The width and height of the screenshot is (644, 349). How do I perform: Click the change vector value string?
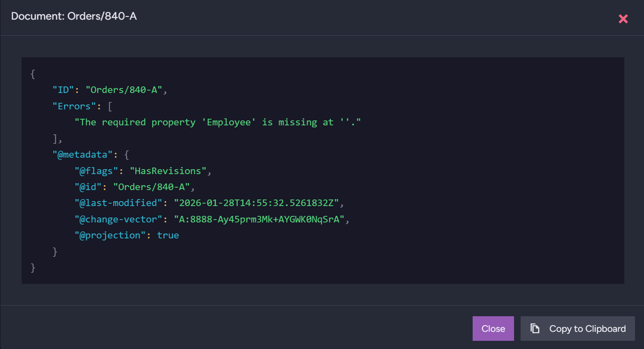click(259, 220)
